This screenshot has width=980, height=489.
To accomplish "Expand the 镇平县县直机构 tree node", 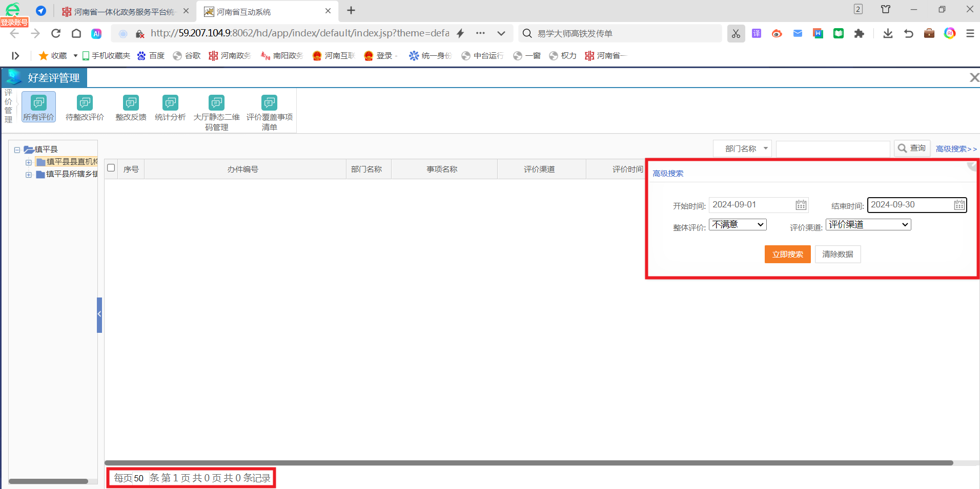I will (x=29, y=162).
